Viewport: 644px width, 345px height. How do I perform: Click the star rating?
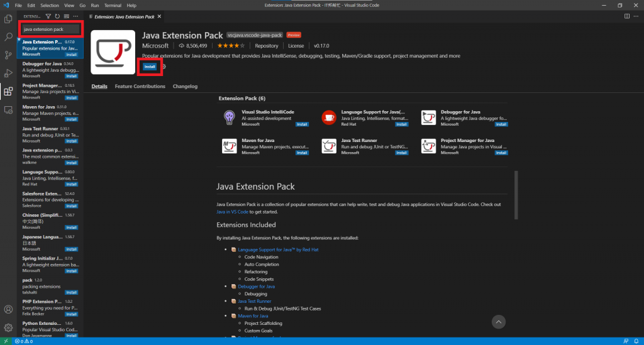click(x=231, y=46)
